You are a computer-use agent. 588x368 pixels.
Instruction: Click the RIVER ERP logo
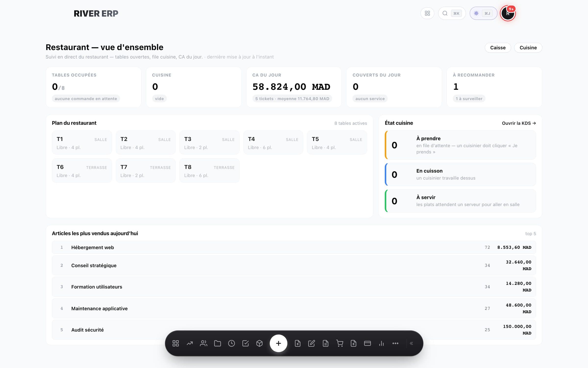96,13
